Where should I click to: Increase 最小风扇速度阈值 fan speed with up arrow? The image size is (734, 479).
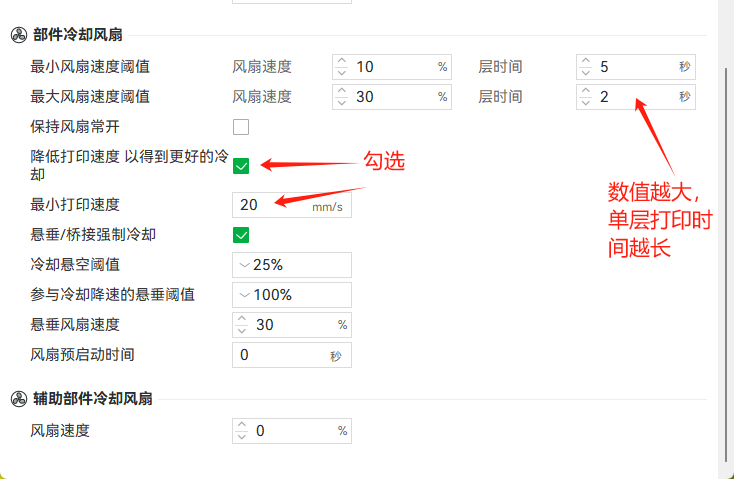[x=342, y=61]
